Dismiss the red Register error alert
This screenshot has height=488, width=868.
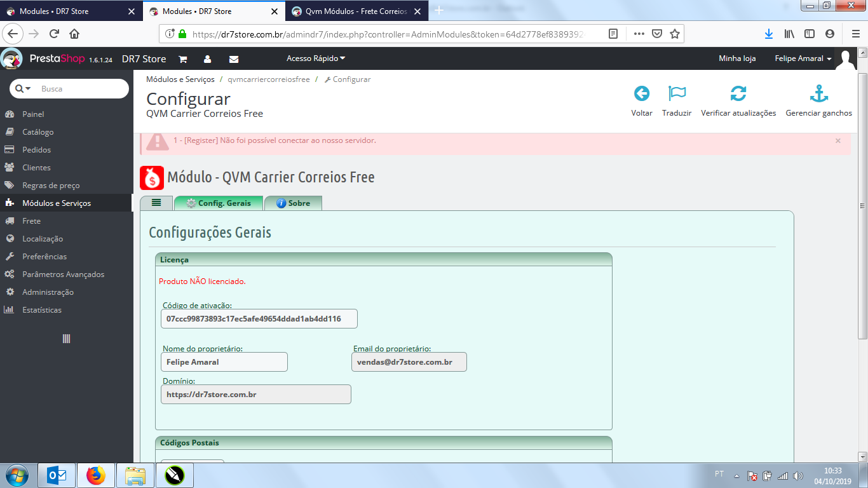pyautogui.click(x=837, y=140)
